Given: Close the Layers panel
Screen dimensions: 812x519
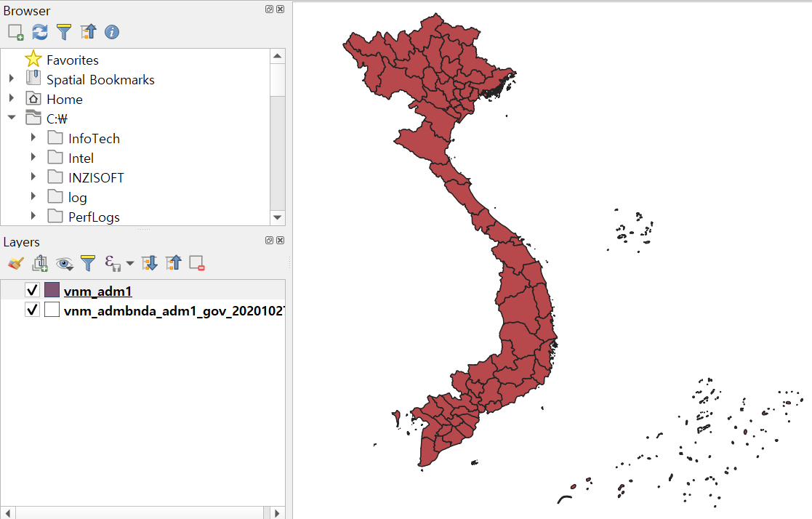Looking at the screenshot, I should tap(280, 241).
